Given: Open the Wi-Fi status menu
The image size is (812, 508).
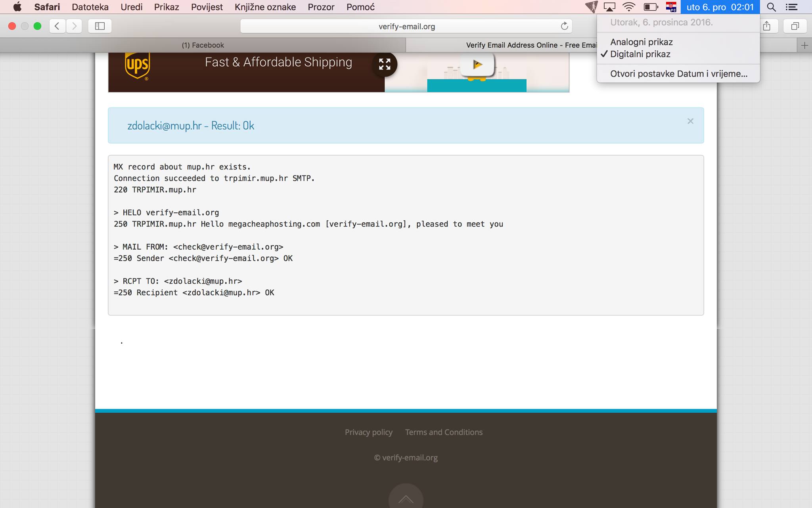Looking at the screenshot, I should click(629, 7).
